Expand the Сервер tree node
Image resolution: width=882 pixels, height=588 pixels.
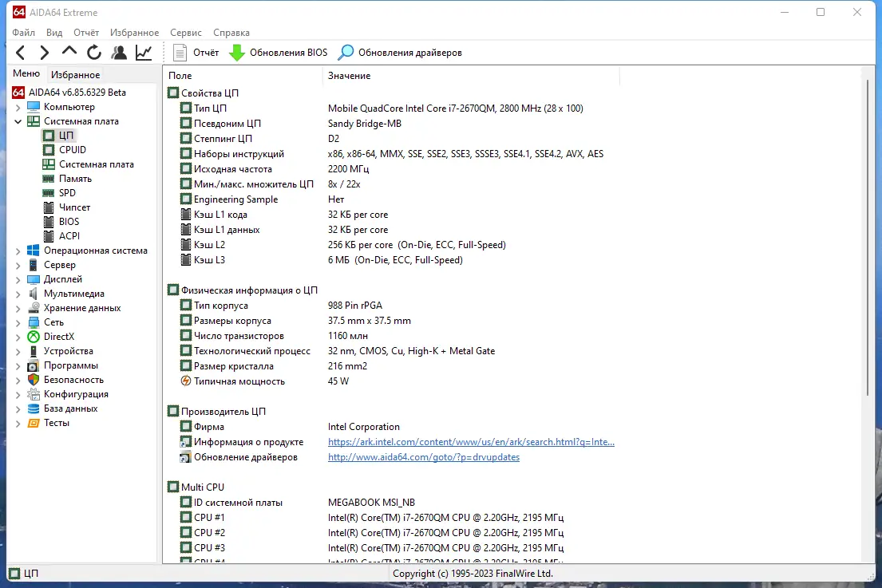tap(18, 266)
